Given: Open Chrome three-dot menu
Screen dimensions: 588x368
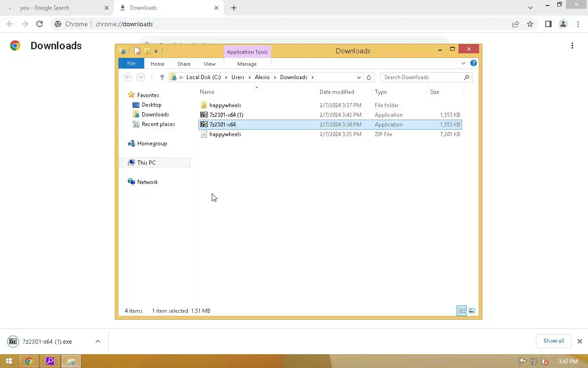Looking at the screenshot, I should pos(578,24).
